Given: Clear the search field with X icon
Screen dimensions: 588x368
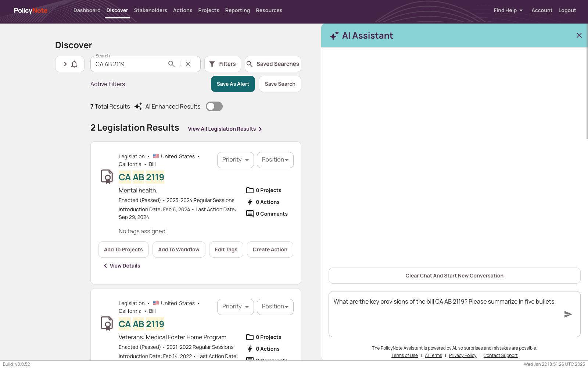Looking at the screenshot, I should tap(188, 64).
